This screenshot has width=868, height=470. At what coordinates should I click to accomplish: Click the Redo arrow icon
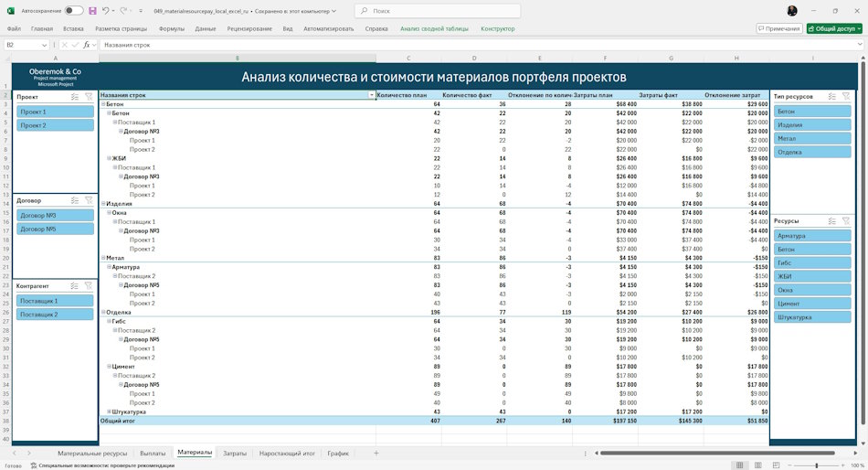click(x=123, y=11)
